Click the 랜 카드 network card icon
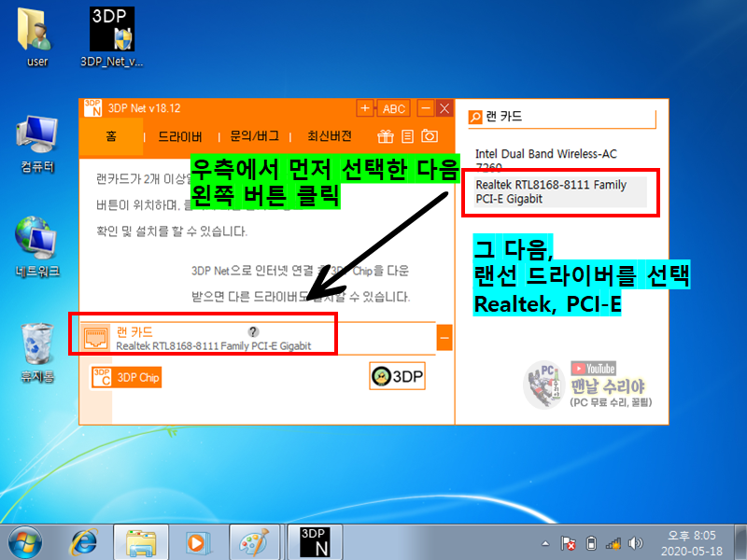This screenshot has width=747, height=560. [x=95, y=338]
